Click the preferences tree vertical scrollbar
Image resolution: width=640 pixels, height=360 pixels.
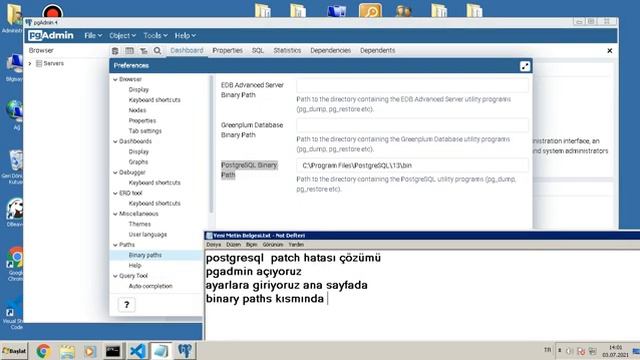tap(211, 144)
